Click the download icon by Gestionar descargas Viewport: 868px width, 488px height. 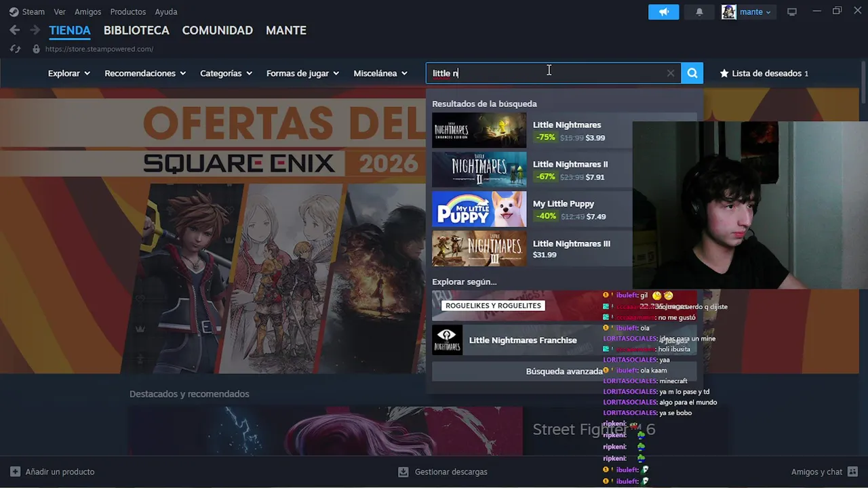coord(403,472)
